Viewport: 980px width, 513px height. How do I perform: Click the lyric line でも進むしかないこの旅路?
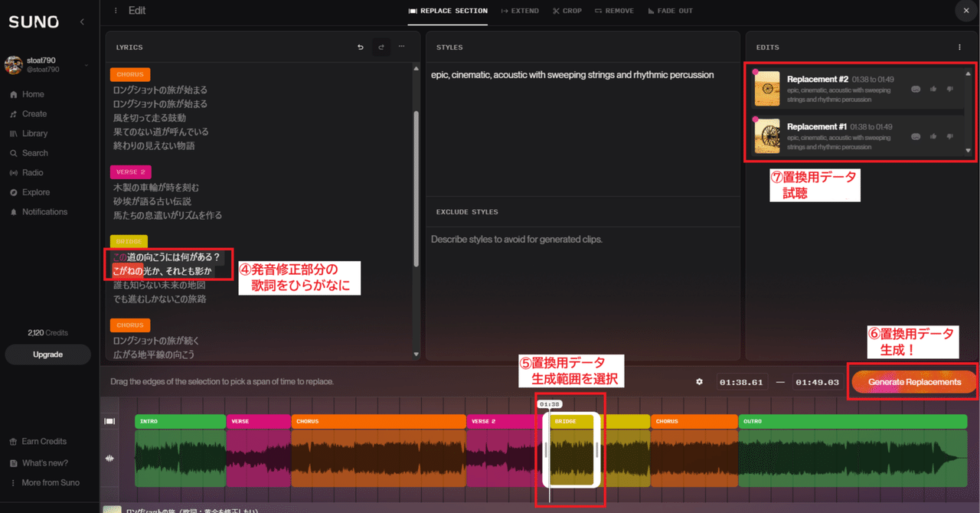point(159,299)
